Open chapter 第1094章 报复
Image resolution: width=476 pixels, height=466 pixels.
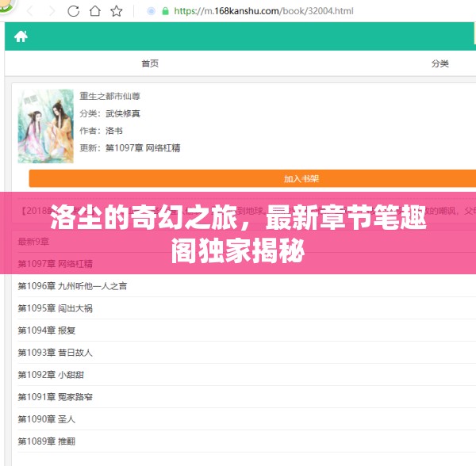point(47,330)
